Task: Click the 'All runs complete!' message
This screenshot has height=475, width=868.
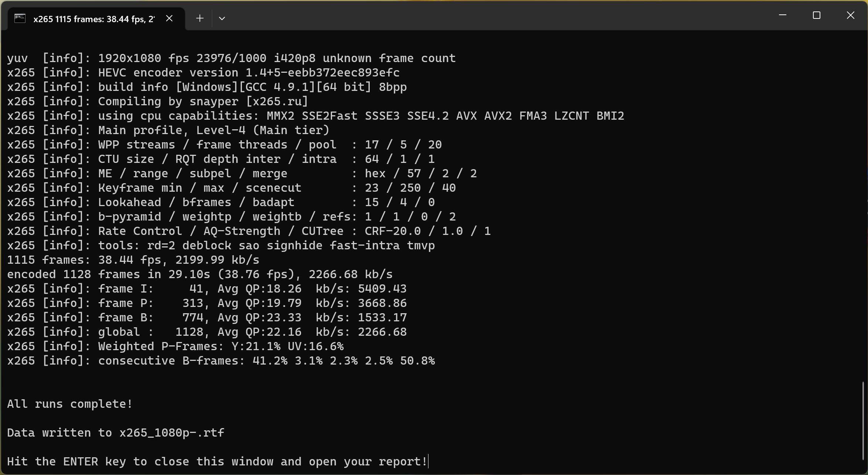Action: pyautogui.click(x=69, y=404)
